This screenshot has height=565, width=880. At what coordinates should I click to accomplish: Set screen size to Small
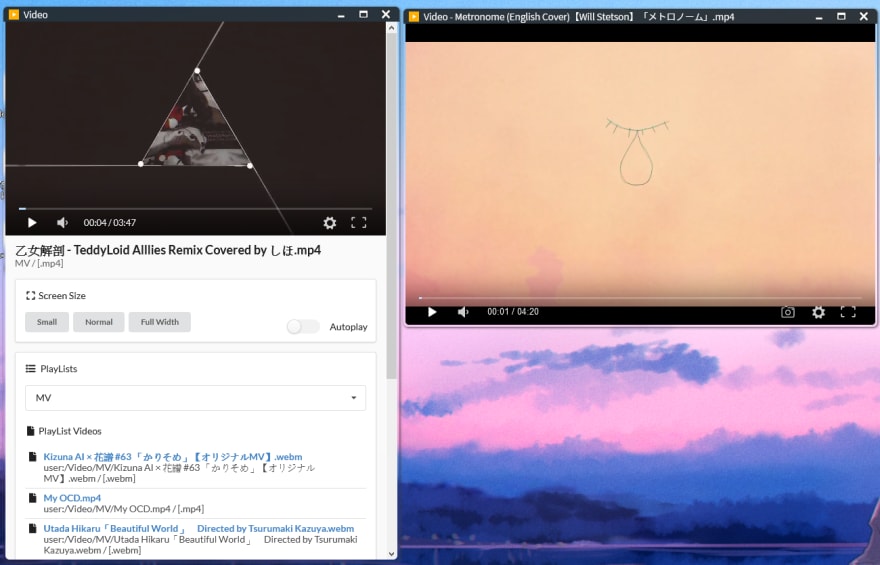point(47,322)
